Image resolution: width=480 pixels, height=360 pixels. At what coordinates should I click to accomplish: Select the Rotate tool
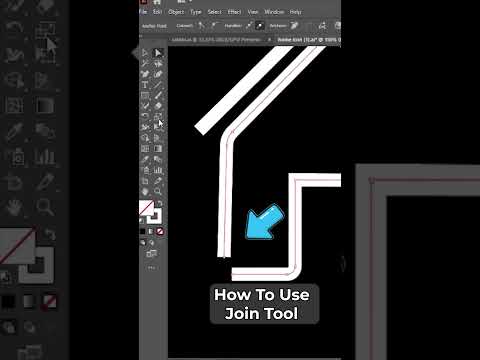pyautogui.click(x=145, y=116)
